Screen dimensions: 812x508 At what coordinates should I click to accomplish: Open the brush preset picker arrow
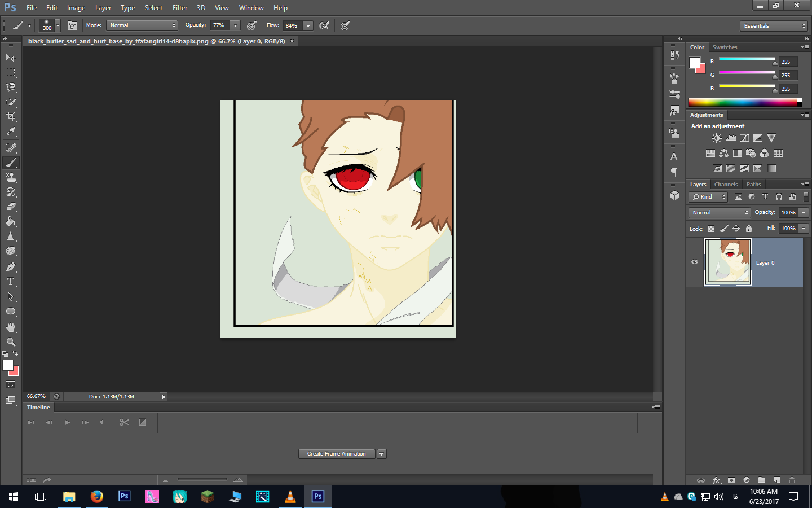coord(58,25)
